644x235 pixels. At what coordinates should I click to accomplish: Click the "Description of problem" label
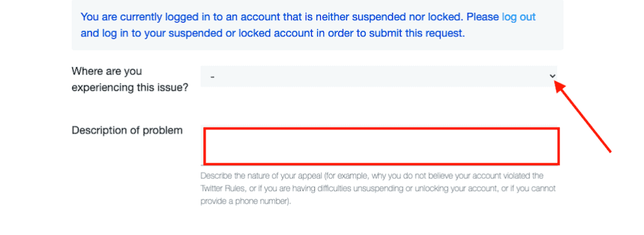click(x=127, y=131)
